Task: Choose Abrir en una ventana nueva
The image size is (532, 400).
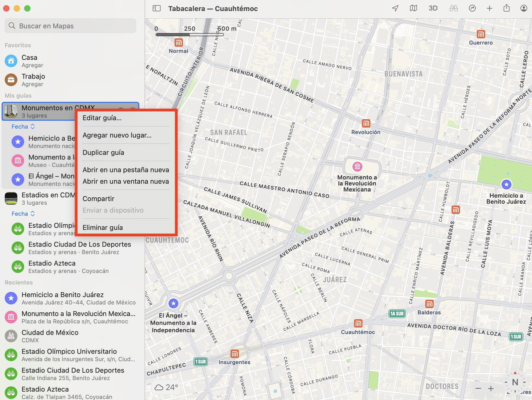Action: click(x=126, y=181)
